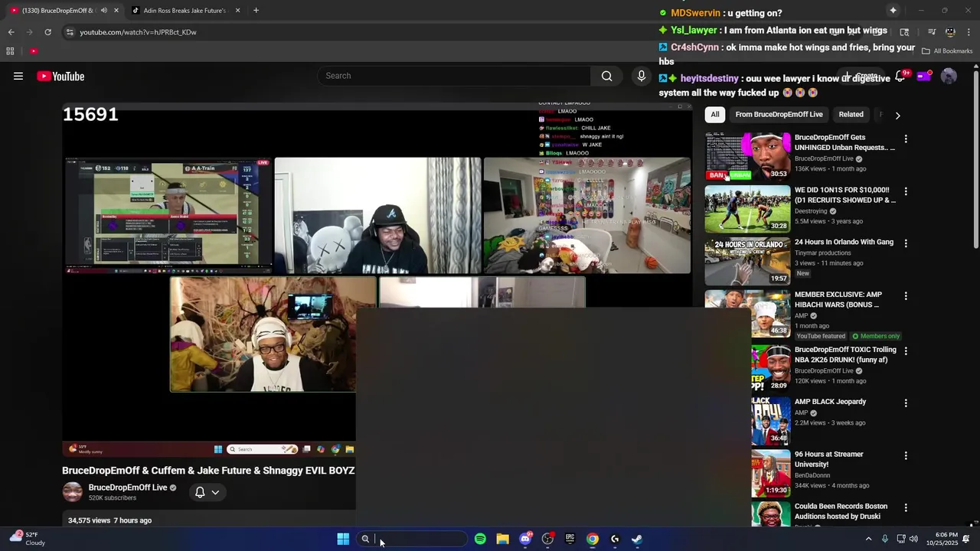Open Chrome profile avatar
The width and height of the screenshot is (980, 551).
click(950, 32)
